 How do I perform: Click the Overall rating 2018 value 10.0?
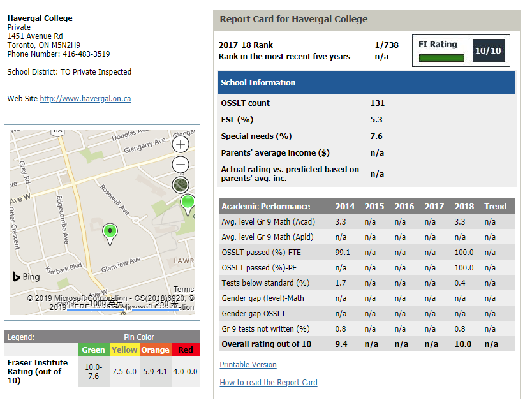[x=462, y=344]
